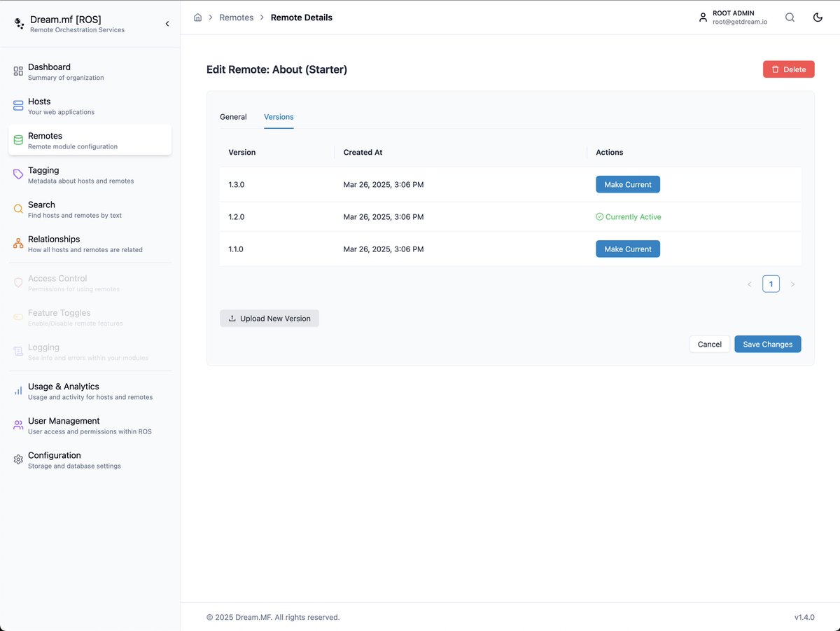Click the Tagging tag icon
840x631 pixels.
18,174
